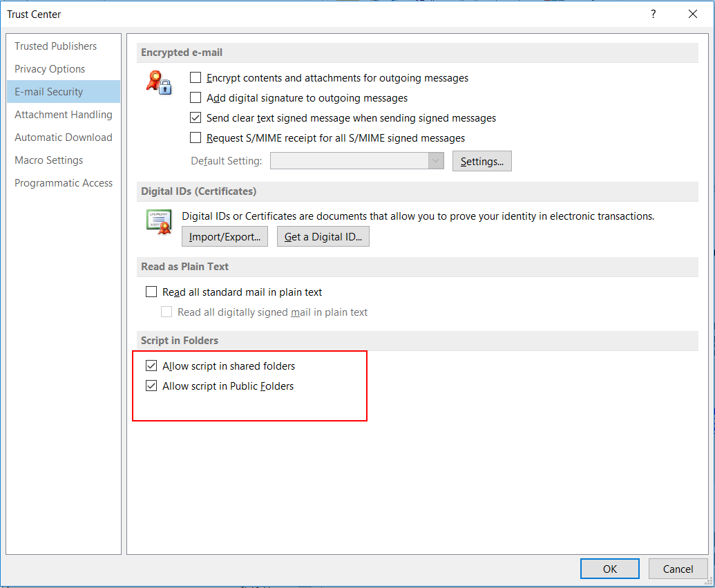Go to Macro Settings page
This screenshot has width=715, height=588.
coord(49,160)
